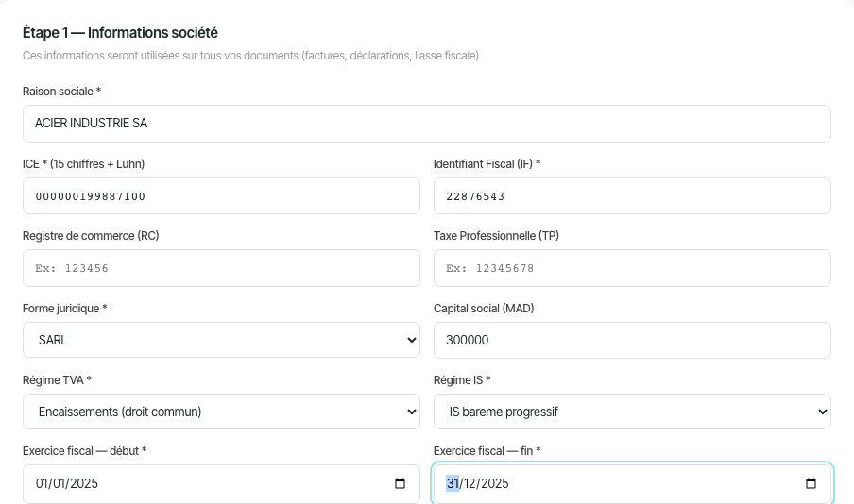
Task: Click the Raison sociale label
Action: (61, 92)
